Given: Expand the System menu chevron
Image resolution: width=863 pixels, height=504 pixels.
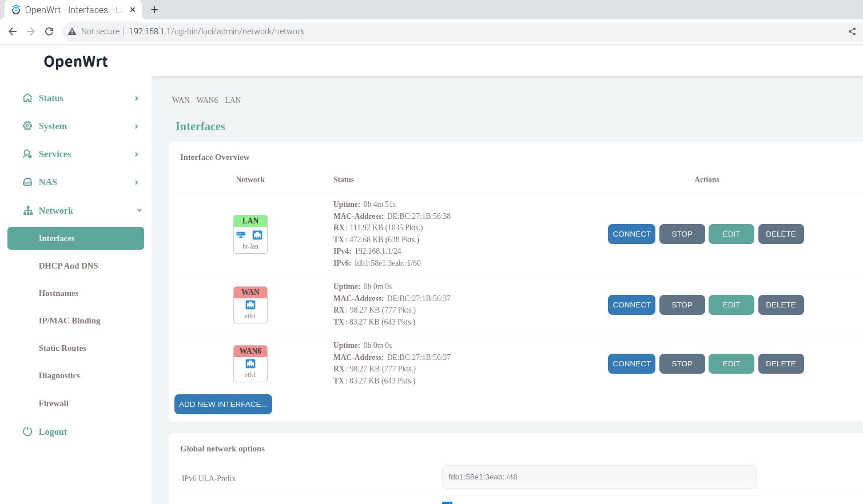Looking at the screenshot, I should tap(136, 126).
